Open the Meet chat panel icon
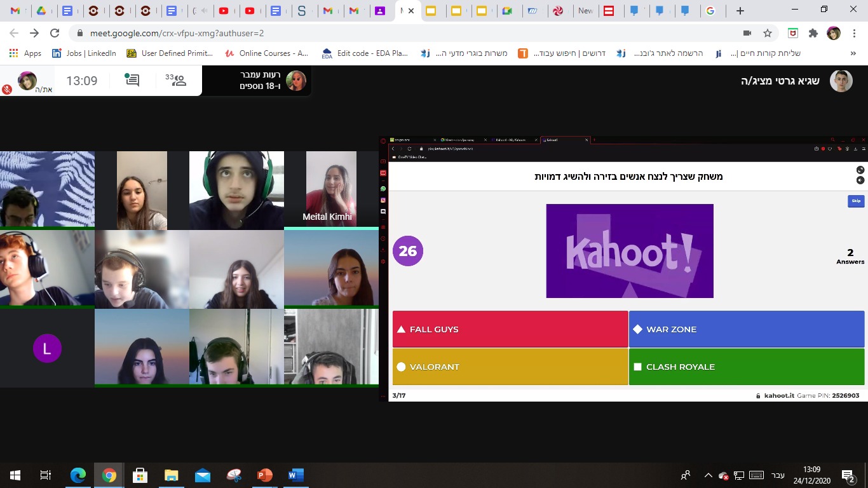 (x=132, y=80)
